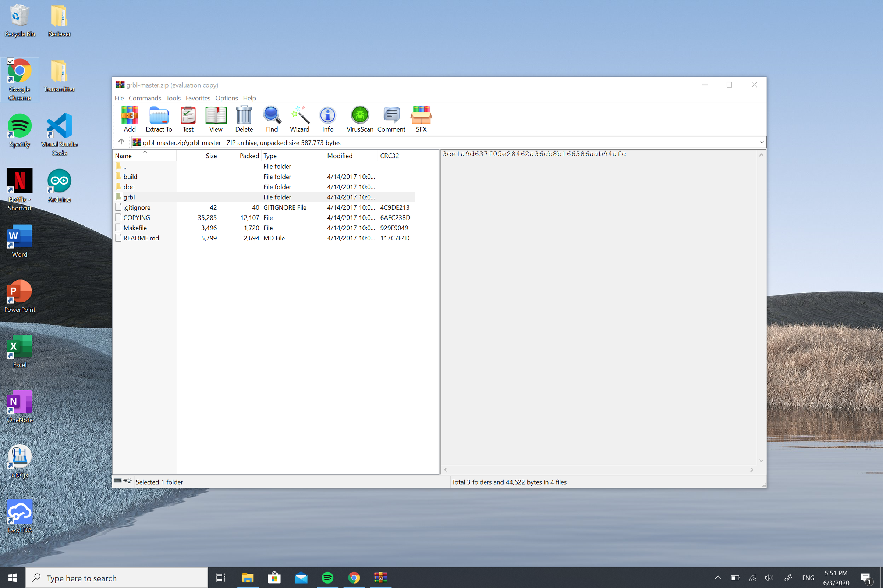Select the README.md file
The width and height of the screenshot is (883, 588).
point(141,238)
